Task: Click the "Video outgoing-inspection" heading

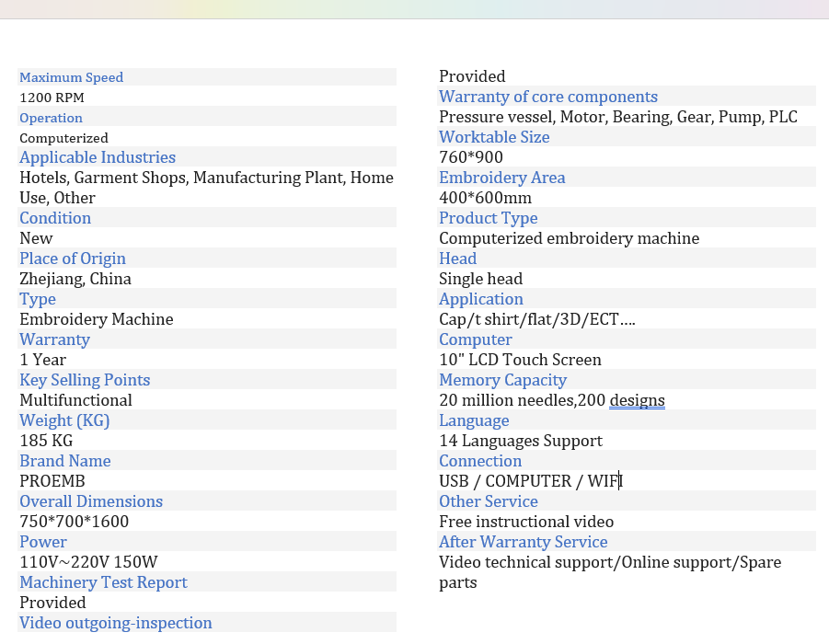Action: (116, 623)
